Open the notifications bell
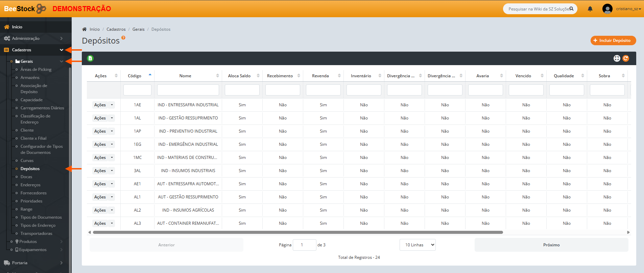Image resolution: width=644 pixels, height=273 pixels. click(x=590, y=9)
